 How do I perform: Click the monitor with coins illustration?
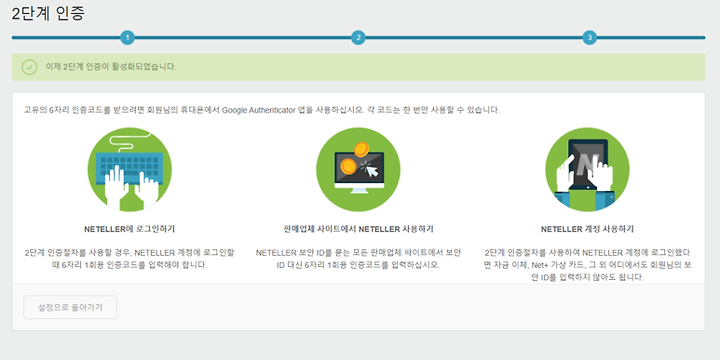(x=358, y=169)
